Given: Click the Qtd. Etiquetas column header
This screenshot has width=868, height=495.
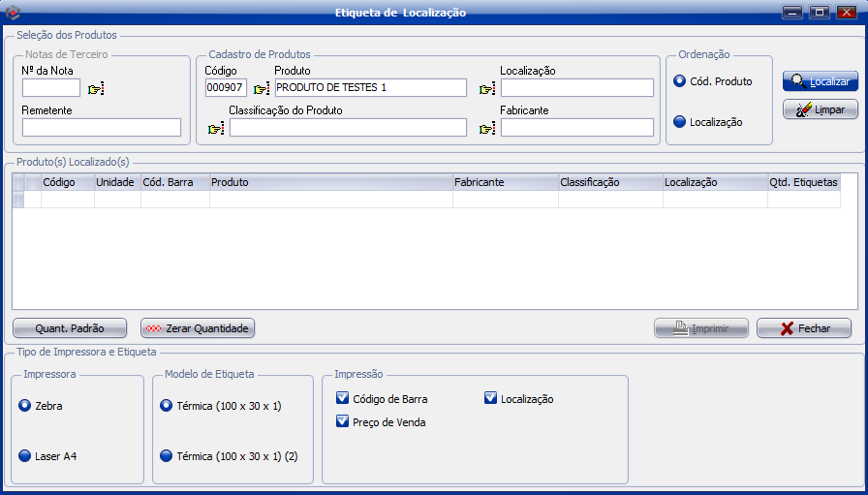Looking at the screenshot, I should click(x=802, y=182).
